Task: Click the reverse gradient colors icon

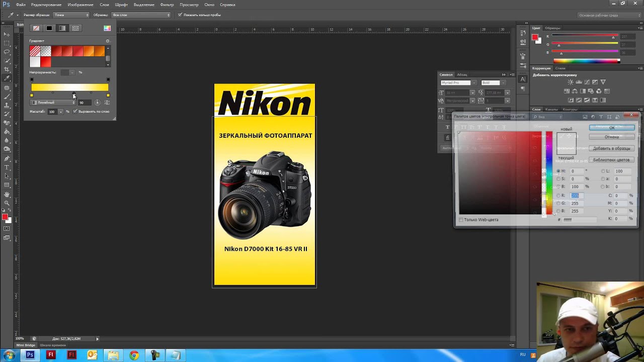Action: click(107, 103)
